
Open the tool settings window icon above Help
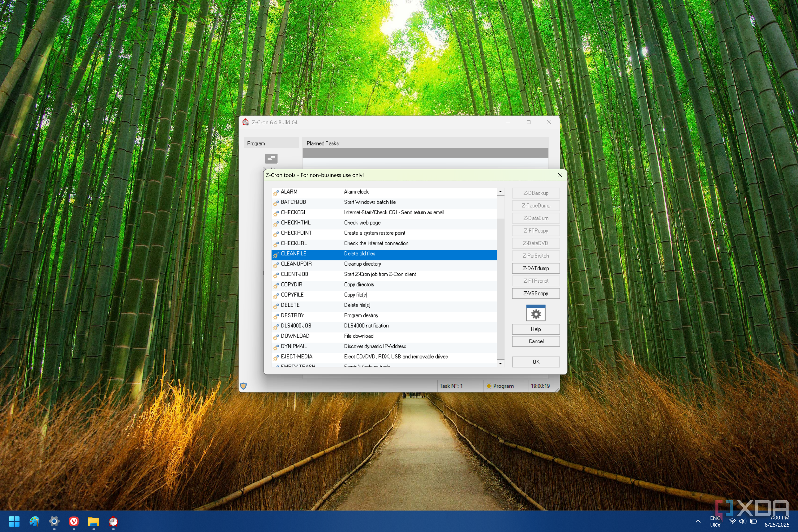pyautogui.click(x=536, y=313)
